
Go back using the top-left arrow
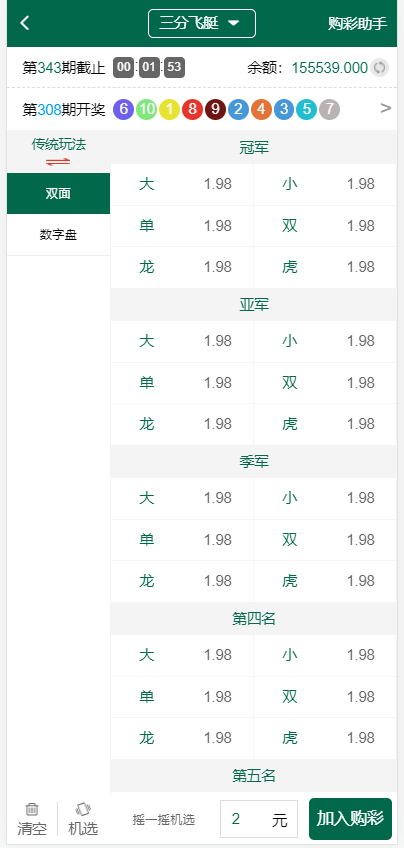pyautogui.click(x=24, y=23)
